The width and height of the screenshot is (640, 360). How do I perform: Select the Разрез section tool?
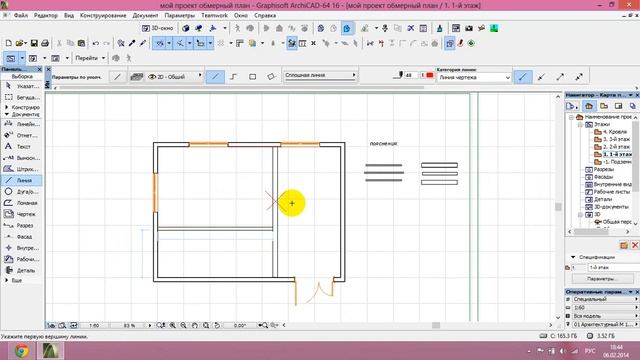point(22,225)
